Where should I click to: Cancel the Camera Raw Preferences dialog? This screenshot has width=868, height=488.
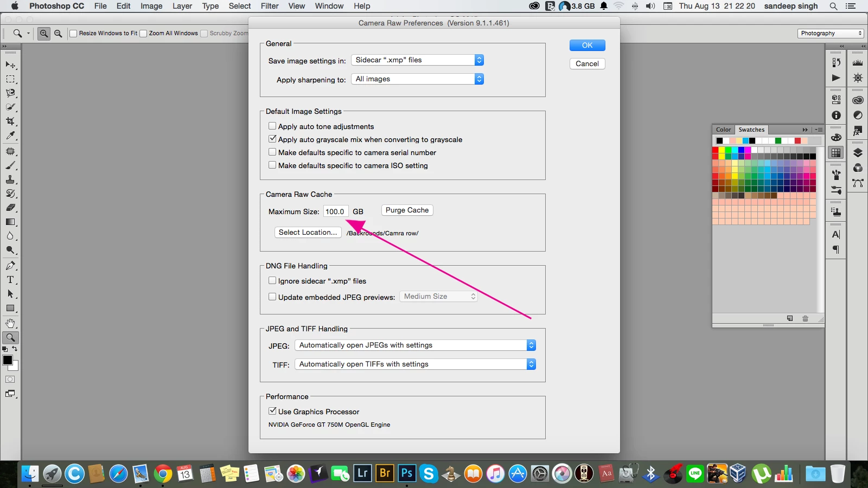click(x=588, y=64)
